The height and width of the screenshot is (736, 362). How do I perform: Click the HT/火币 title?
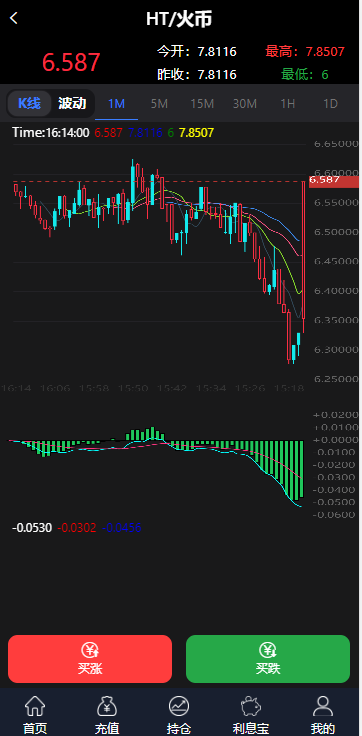click(179, 20)
